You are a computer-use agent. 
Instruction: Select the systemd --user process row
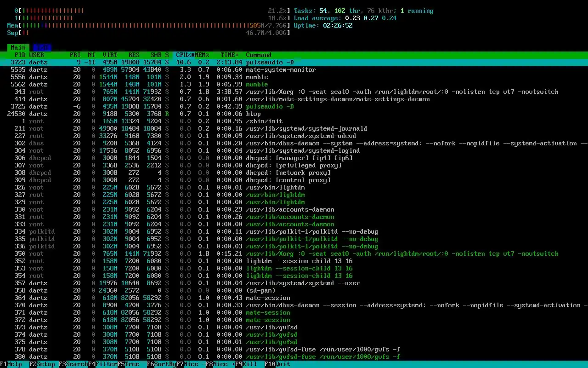(294, 283)
